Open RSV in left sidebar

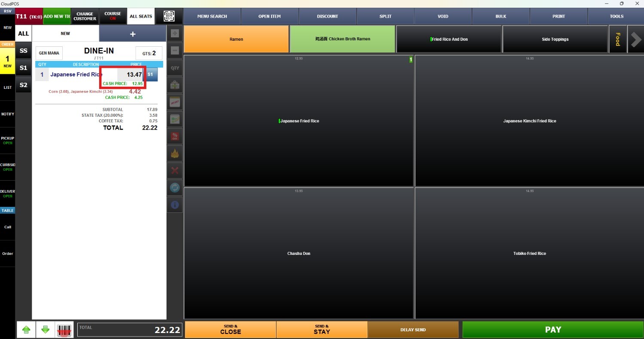(8, 11)
